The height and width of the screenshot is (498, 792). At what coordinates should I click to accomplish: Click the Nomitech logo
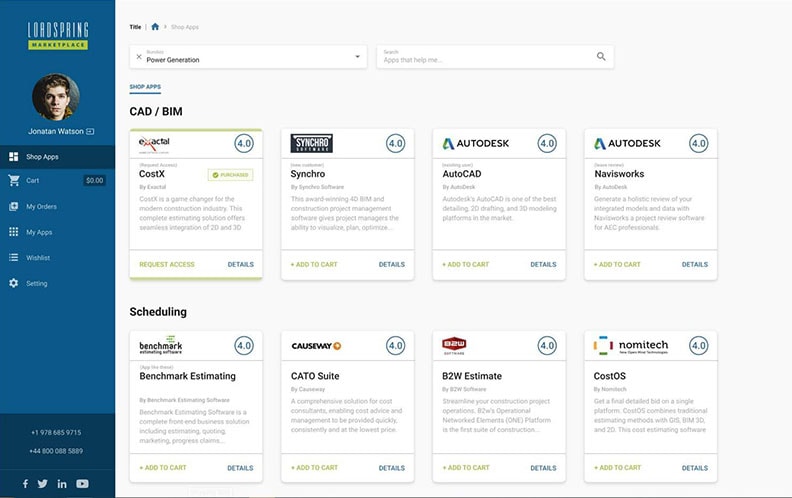[x=631, y=346]
